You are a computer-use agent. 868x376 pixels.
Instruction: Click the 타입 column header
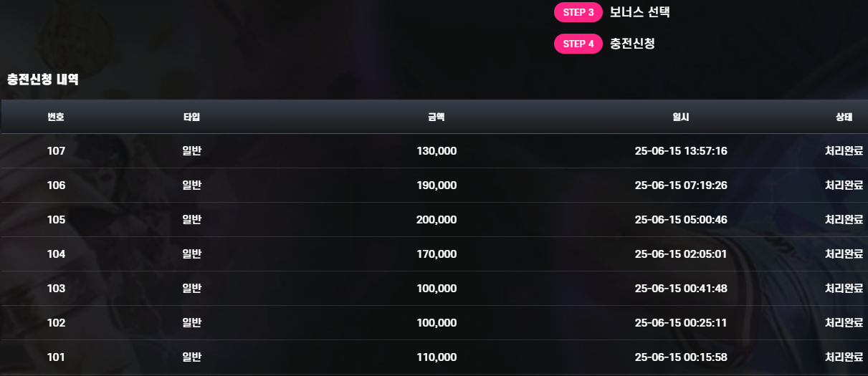pos(191,117)
